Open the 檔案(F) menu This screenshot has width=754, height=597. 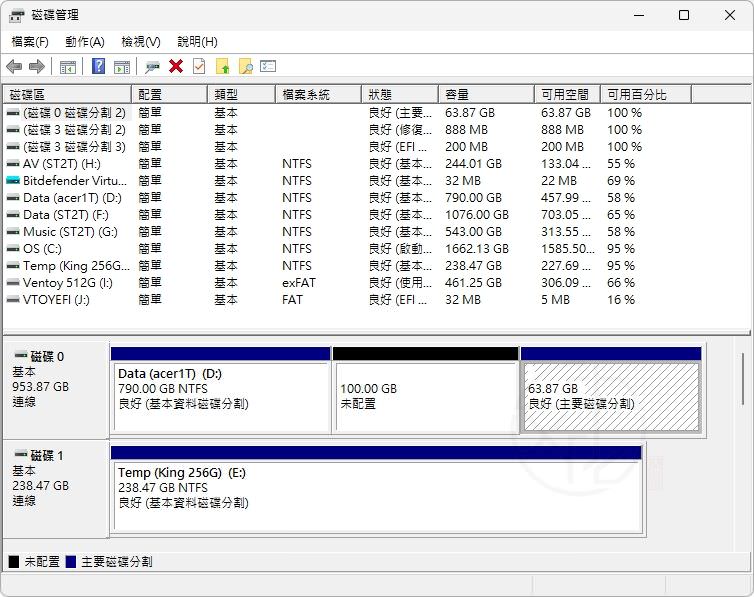pos(30,42)
